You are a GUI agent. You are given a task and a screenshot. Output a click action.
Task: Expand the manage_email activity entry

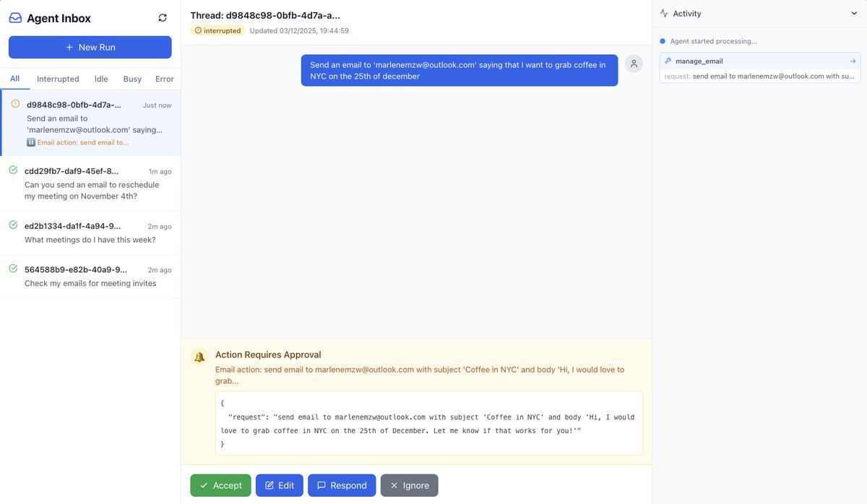[x=760, y=68]
